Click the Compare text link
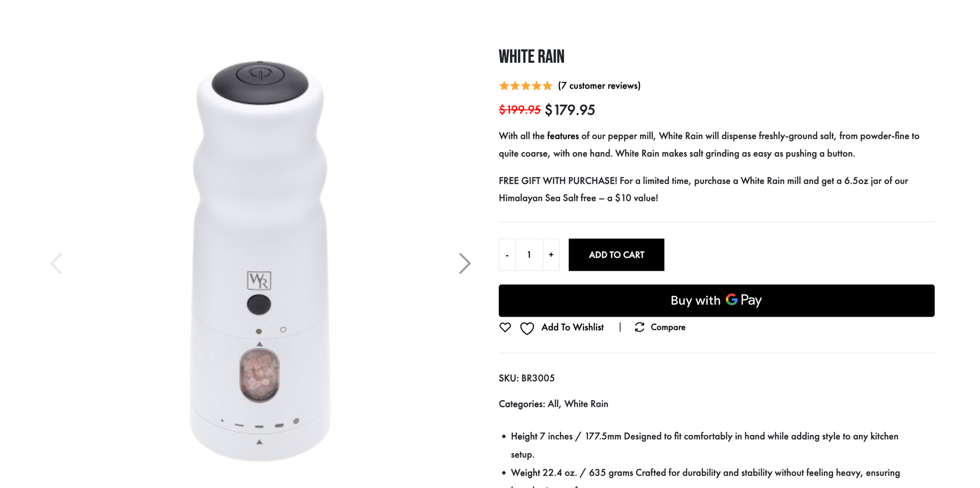This screenshot has height=488, width=980. (x=668, y=327)
